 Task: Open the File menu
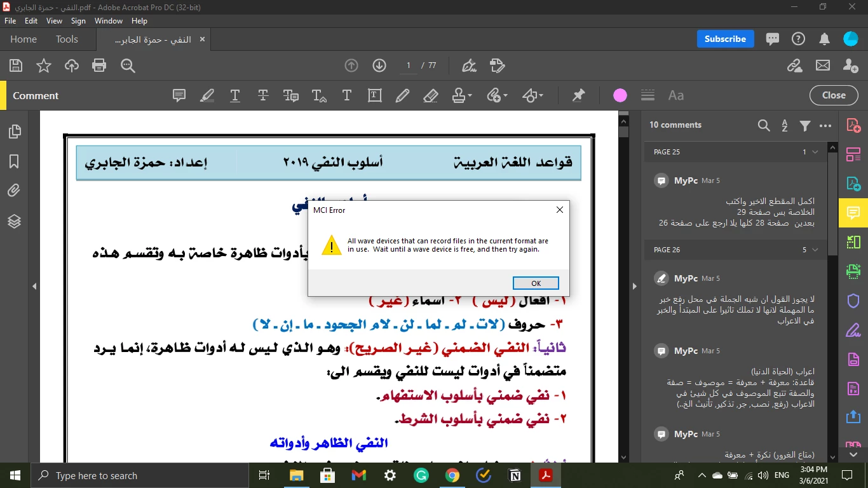pos(10,21)
